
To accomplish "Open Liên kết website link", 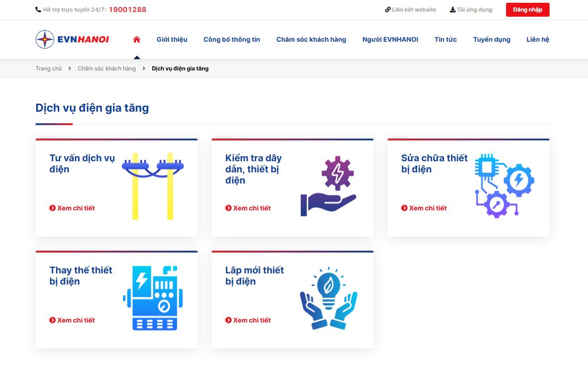I will [411, 10].
